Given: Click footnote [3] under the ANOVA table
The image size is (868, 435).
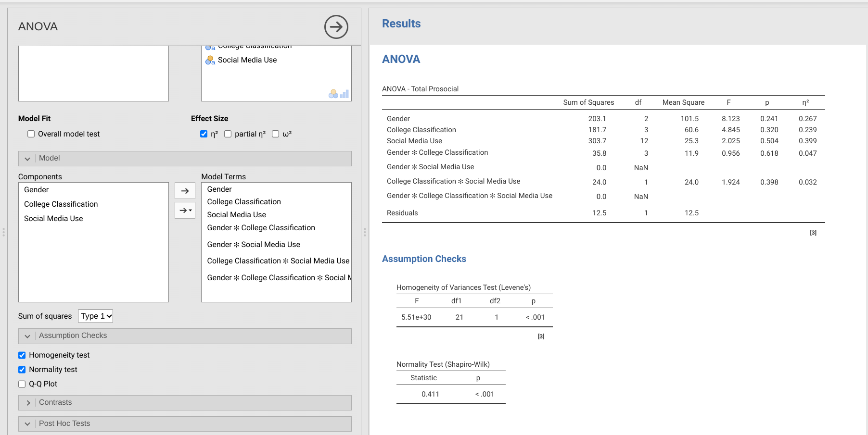Looking at the screenshot, I should pyautogui.click(x=813, y=233).
